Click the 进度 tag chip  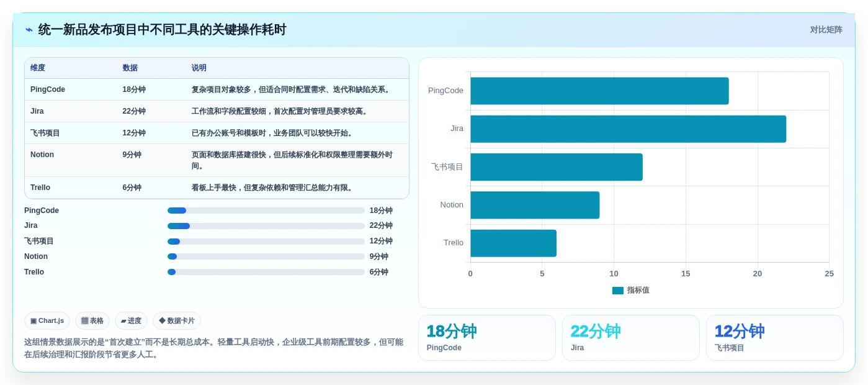pos(131,320)
